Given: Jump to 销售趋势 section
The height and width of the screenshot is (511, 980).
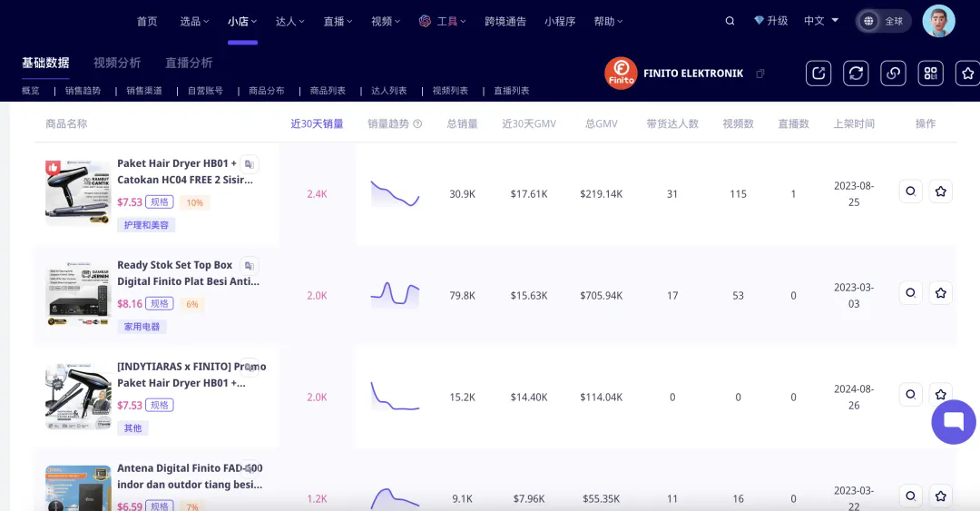Looking at the screenshot, I should coord(83,91).
